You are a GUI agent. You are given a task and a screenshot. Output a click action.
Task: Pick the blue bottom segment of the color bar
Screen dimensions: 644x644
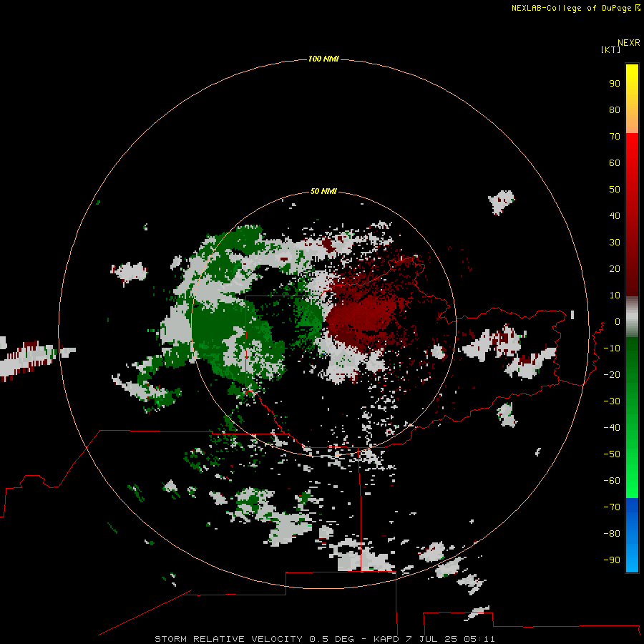pyautogui.click(x=632, y=535)
